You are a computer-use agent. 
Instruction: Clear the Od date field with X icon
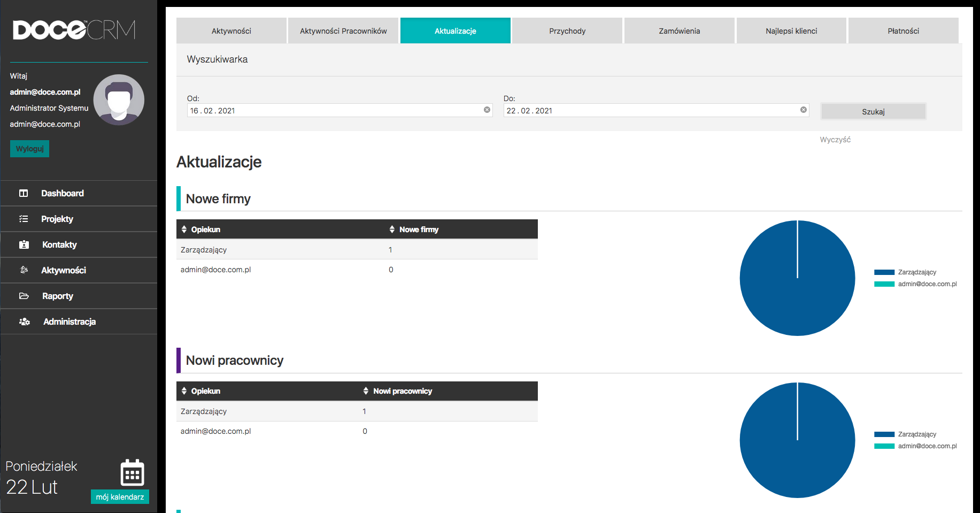(x=487, y=110)
